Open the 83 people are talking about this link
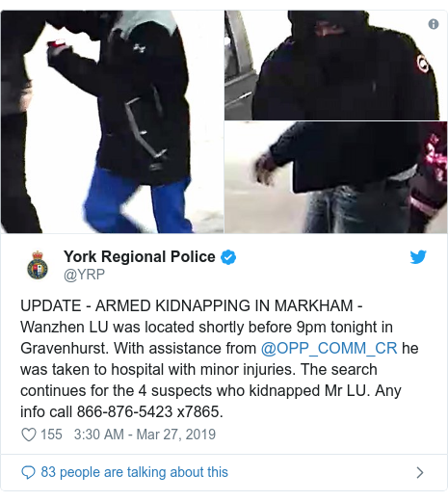This screenshot has height=501, width=448. [135, 472]
